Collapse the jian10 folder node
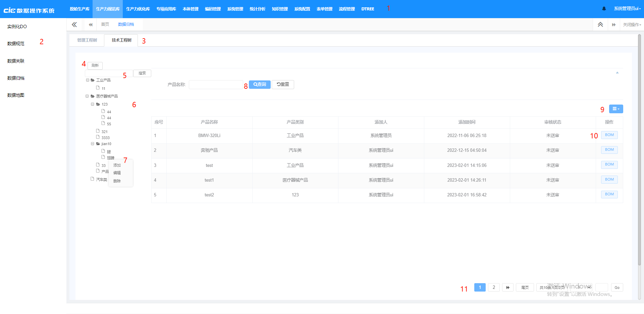Image resolution: width=644 pixels, height=314 pixels. click(93, 144)
